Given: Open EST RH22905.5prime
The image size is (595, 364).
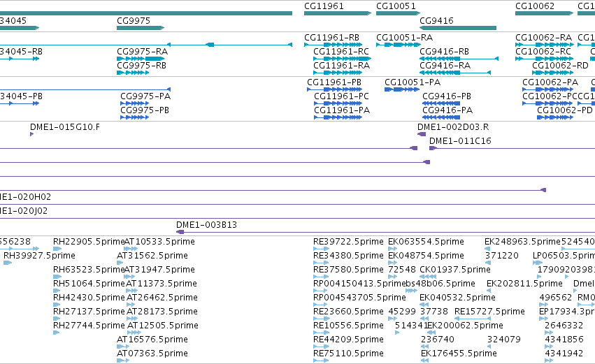Looking at the screenshot, I should 57,249.
